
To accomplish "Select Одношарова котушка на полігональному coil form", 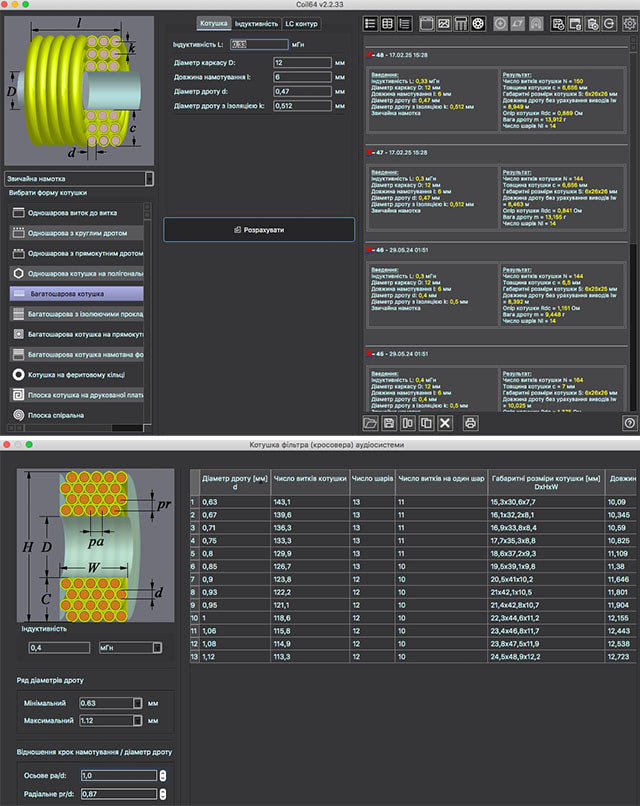I will coord(77,273).
